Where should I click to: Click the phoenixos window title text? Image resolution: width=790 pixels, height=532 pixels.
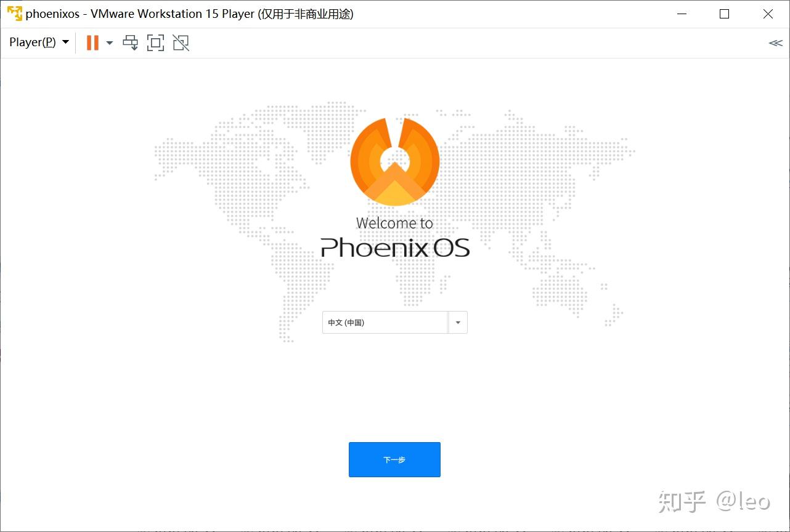(x=52, y=14)
